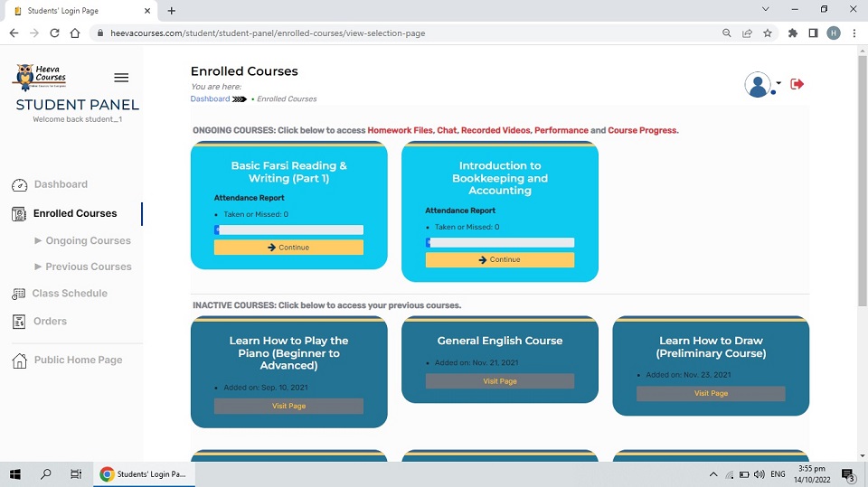Click the Dashboard breadcrumb link
Viewport: 868px width, 487px height.
[210, 98]
